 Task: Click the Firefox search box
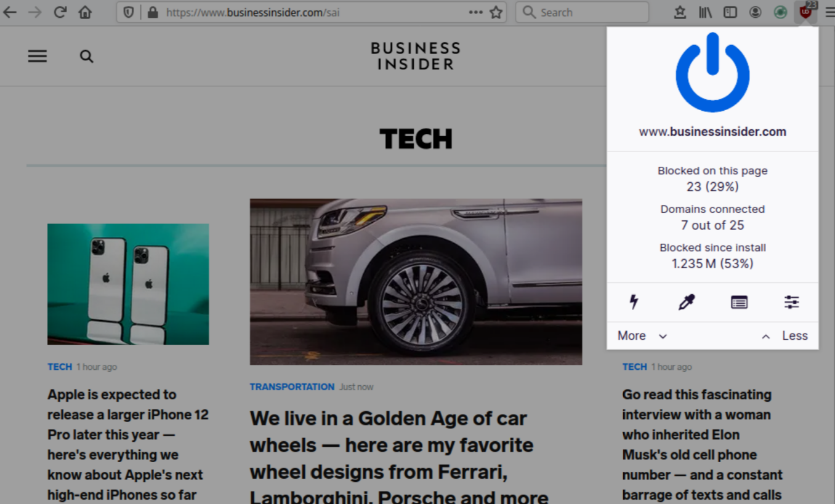tap(582, 12)
